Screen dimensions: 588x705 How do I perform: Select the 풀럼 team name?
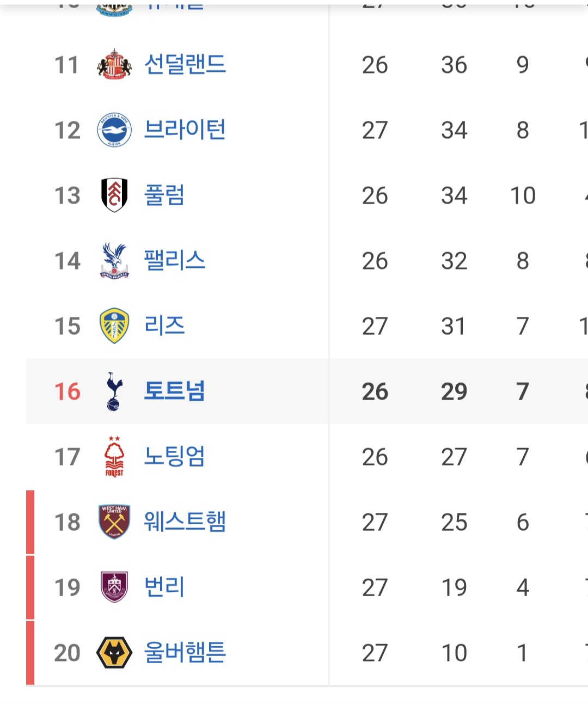click(164, 195)
